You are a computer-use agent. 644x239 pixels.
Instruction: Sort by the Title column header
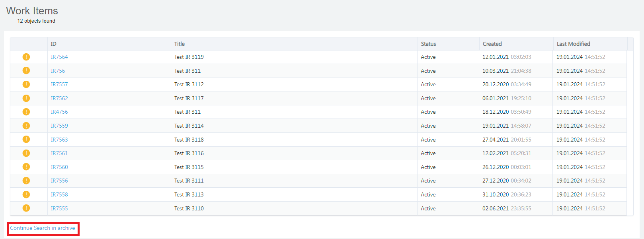(180, 44)
